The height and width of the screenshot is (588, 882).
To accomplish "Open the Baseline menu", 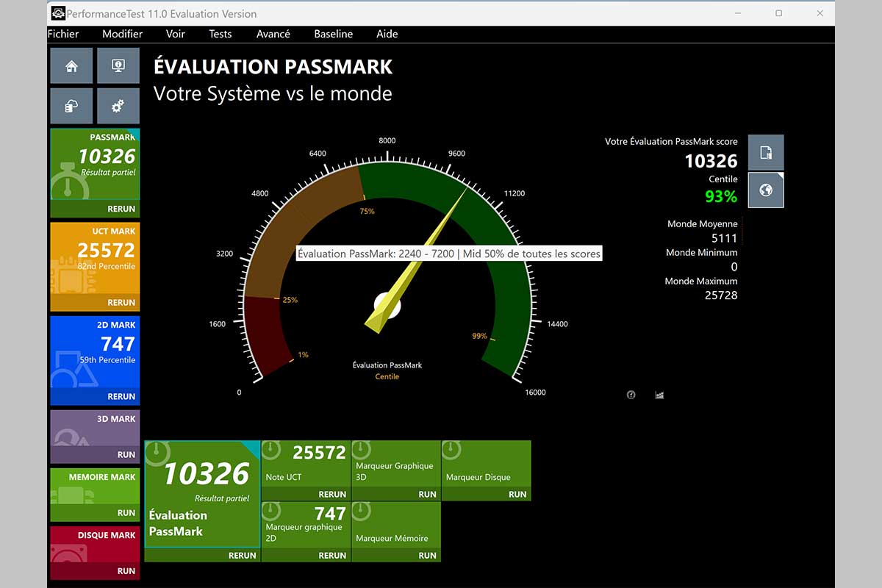I will click(334, 34).
